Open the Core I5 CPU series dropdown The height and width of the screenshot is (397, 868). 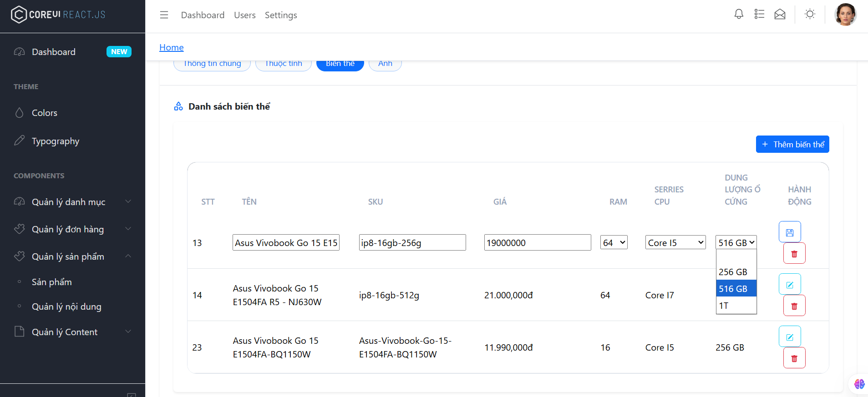pos(675,242)
